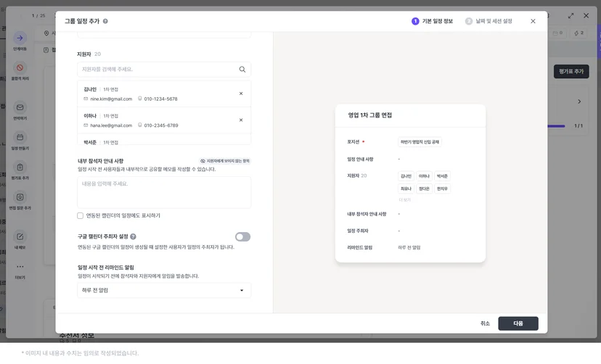Image resolution: width=601 pixels, height=364 pixels.
Task: Click the 010-1234-5678 phone number
Action: coord(160,99)
